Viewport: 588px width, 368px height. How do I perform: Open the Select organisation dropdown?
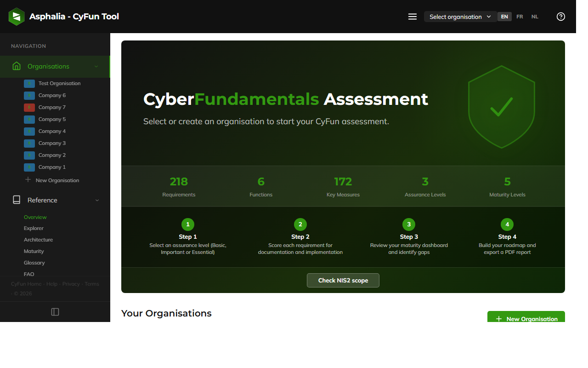coord(460,17)
